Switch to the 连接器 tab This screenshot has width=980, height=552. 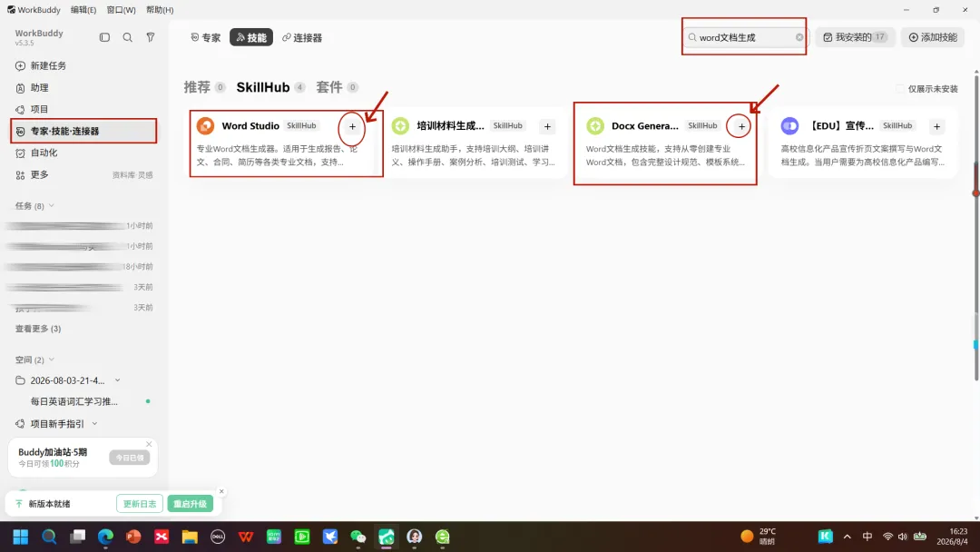302,37
